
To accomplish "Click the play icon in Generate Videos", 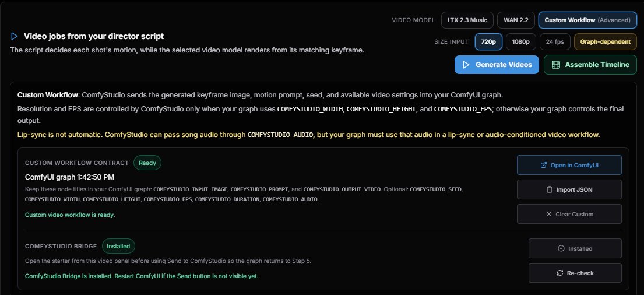I will pyautogui.click(x=466, y=65).
